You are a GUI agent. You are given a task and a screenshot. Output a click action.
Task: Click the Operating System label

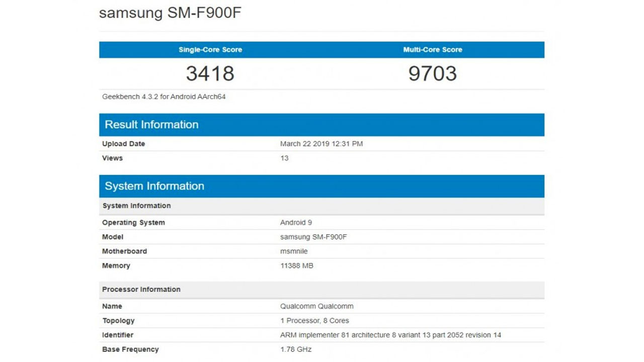133,223
